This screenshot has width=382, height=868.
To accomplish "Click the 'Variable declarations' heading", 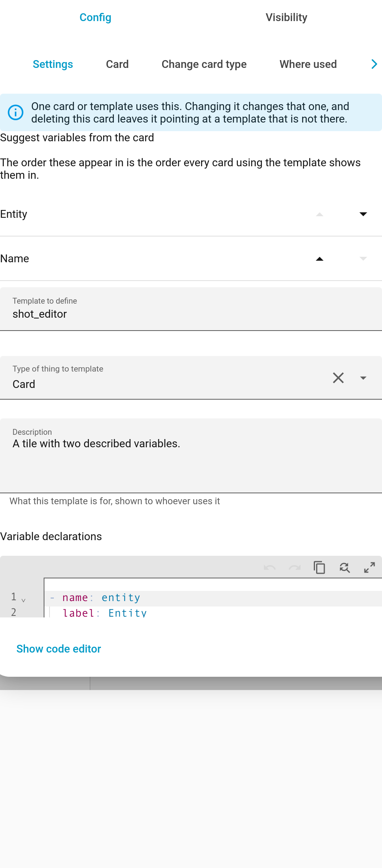I will click(x=51, y=536).
